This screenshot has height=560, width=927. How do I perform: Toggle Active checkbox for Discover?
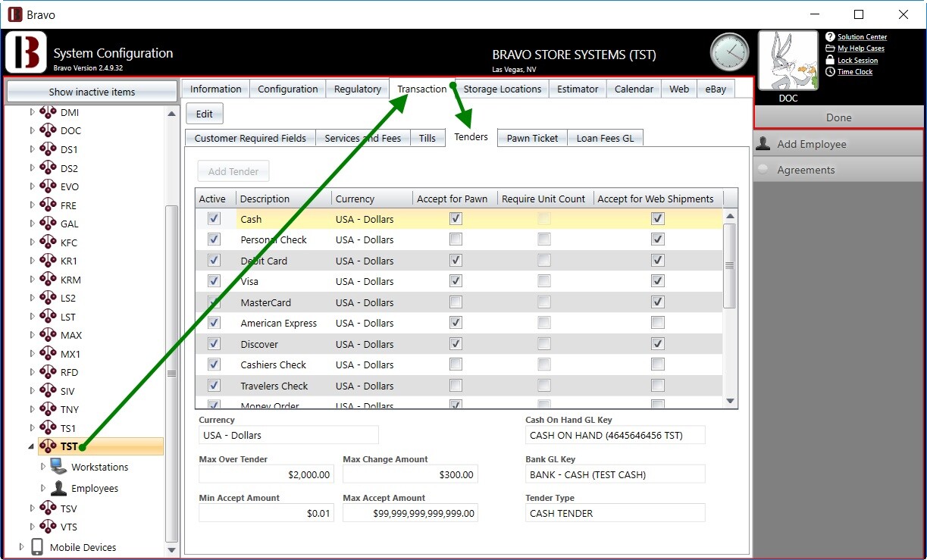click(x=215, y=343)
